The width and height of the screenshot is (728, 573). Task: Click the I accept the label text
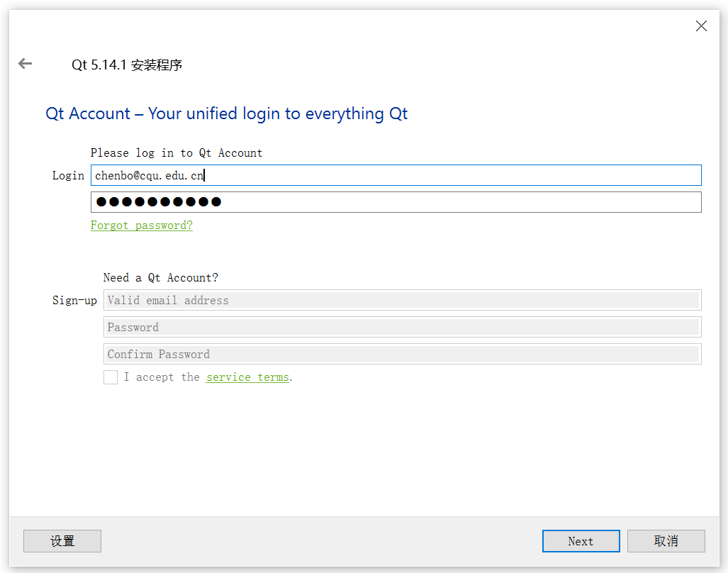[162, 377]
